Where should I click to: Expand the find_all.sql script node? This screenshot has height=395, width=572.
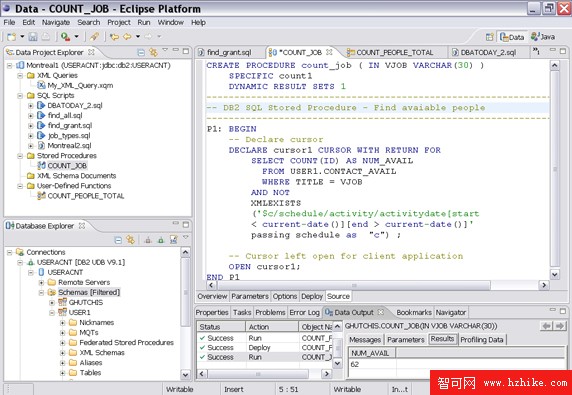point(31,116)
